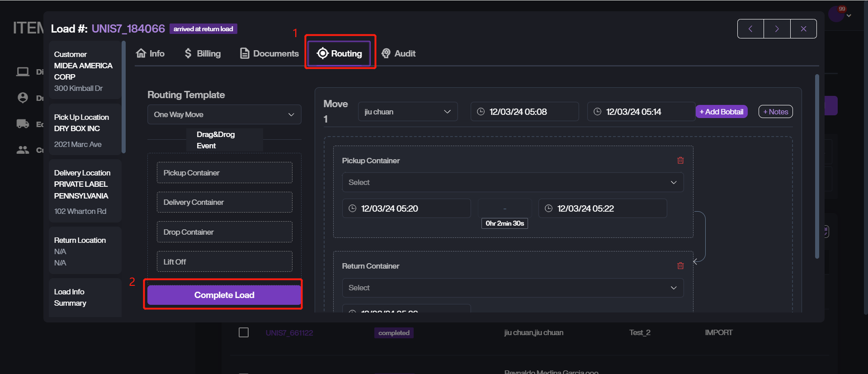Go to the previous load arrow
Image resolution: width=868 pixels, height=374 pixels.
tap(750, 29)
